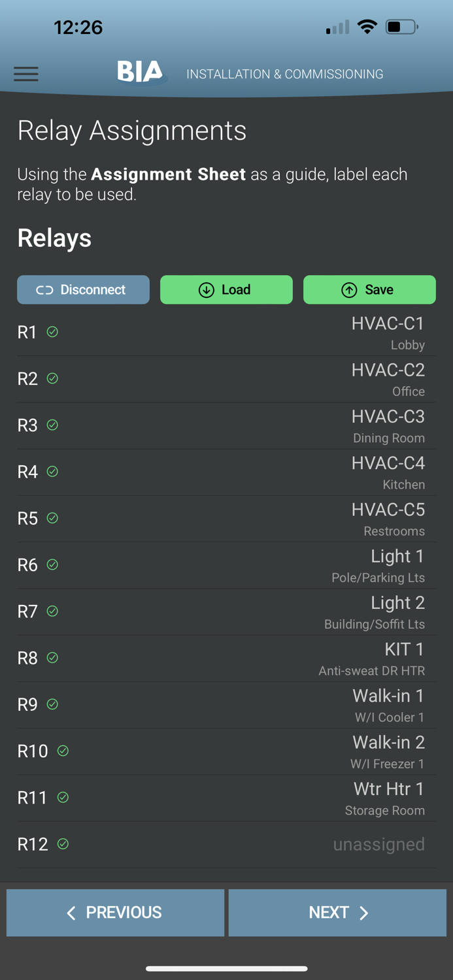
Task: Toggle the check indicator on relay R3
Action: click(x=52, y=425)
